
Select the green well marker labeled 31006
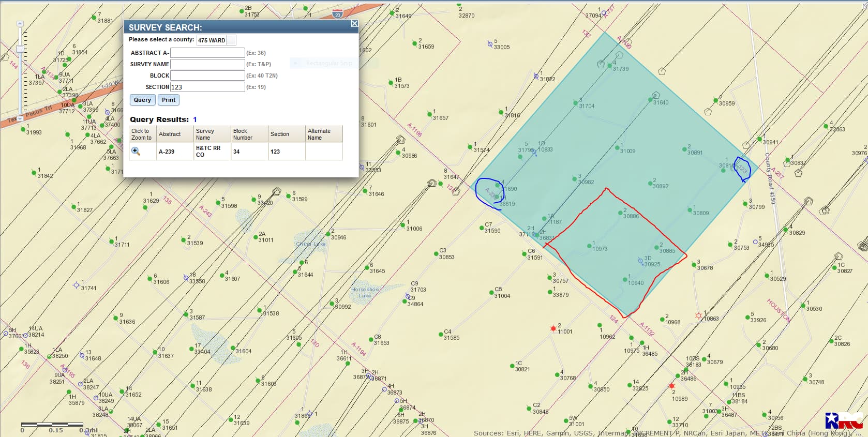point(402,225)
